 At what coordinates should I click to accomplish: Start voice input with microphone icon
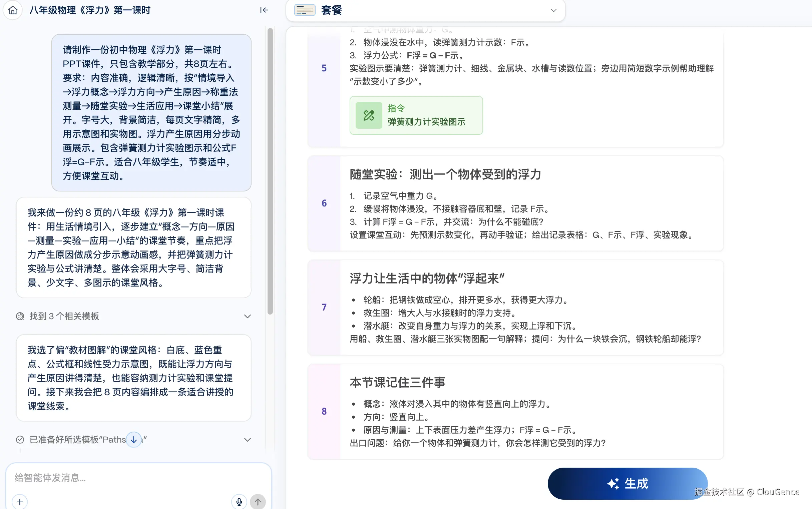click(239, 502)
